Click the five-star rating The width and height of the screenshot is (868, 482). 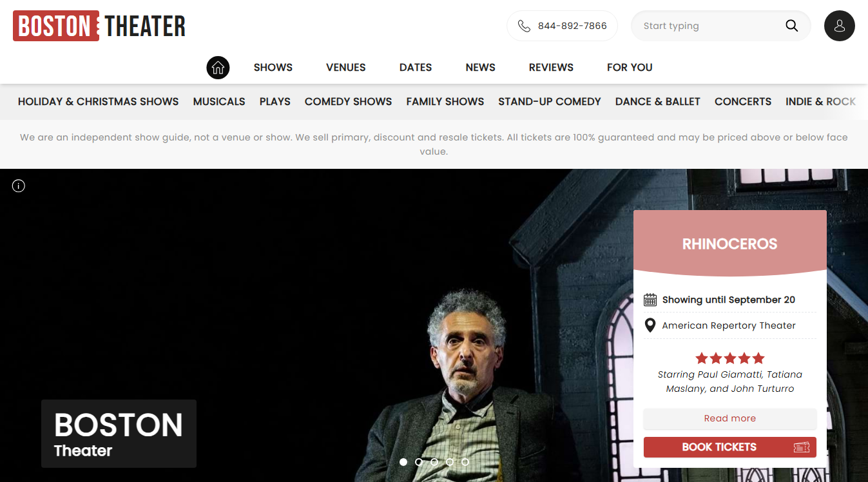729,358
